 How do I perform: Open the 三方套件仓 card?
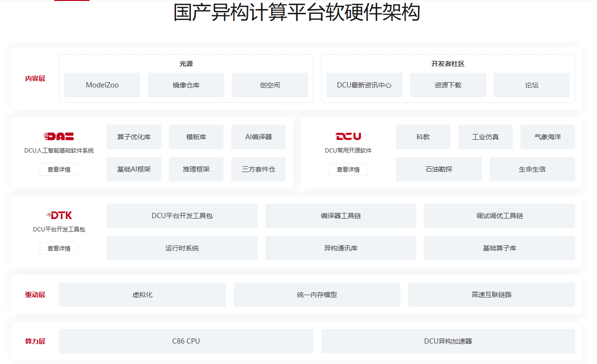pyautogui.click(x=259, y=169)
